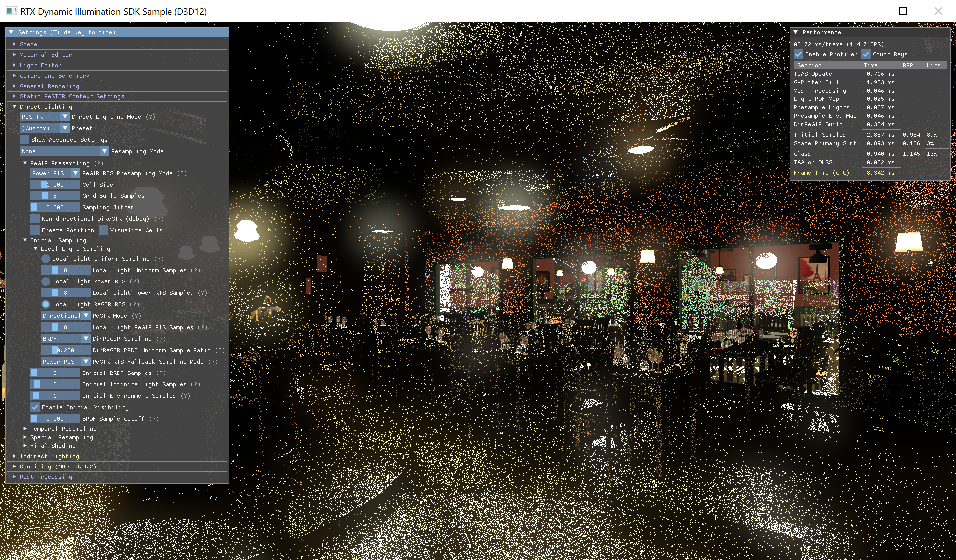Disable Enable Initial Visibility
Viewport: 956px width, 560px height.
(x=35, y=407)
